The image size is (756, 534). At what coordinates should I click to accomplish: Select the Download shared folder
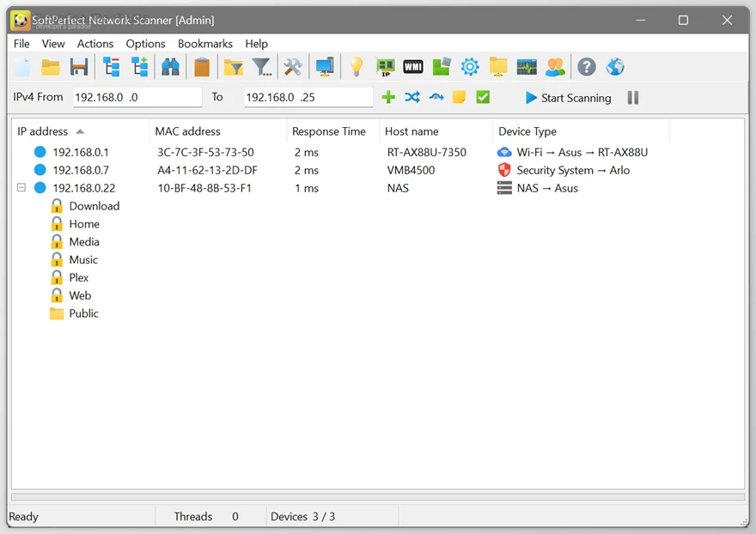pyautogui.click(x=94, y=206)
